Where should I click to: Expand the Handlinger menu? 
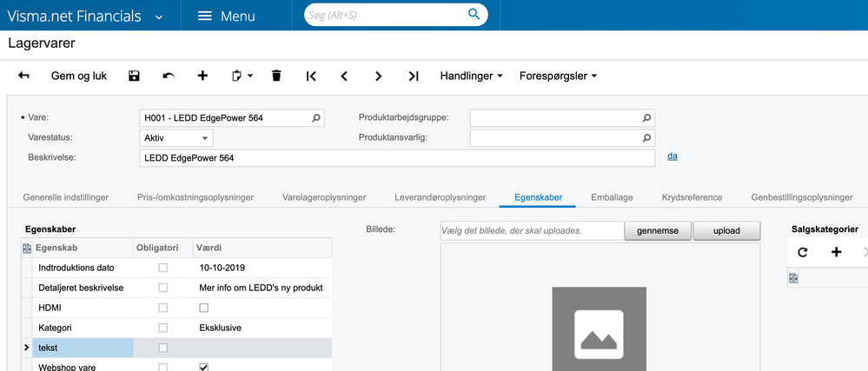click(x=471, y=76)
